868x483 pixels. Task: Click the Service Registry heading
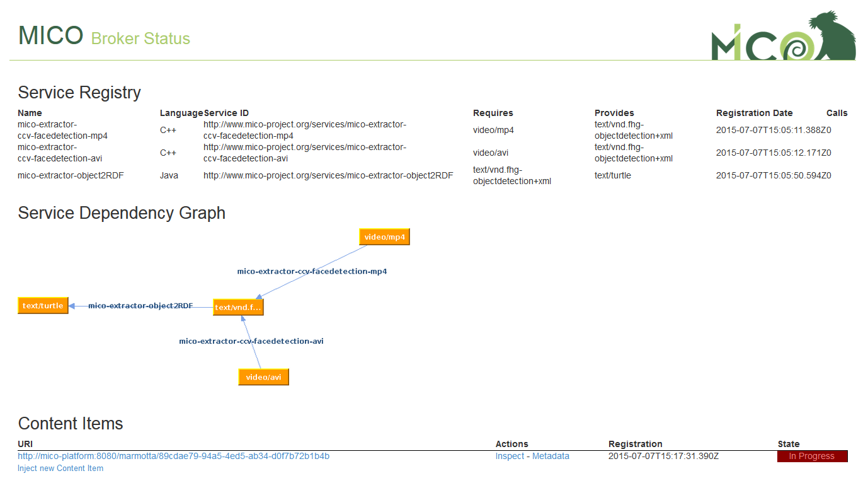pos(79,93)
